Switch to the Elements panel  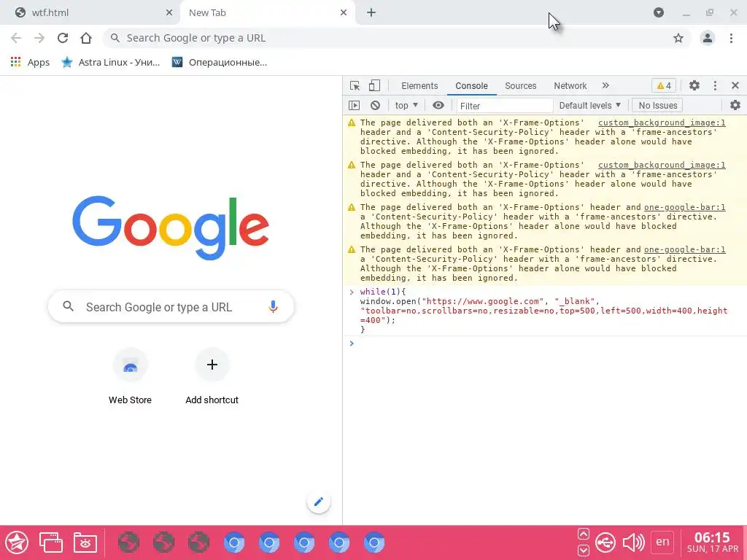coord(419,86)
